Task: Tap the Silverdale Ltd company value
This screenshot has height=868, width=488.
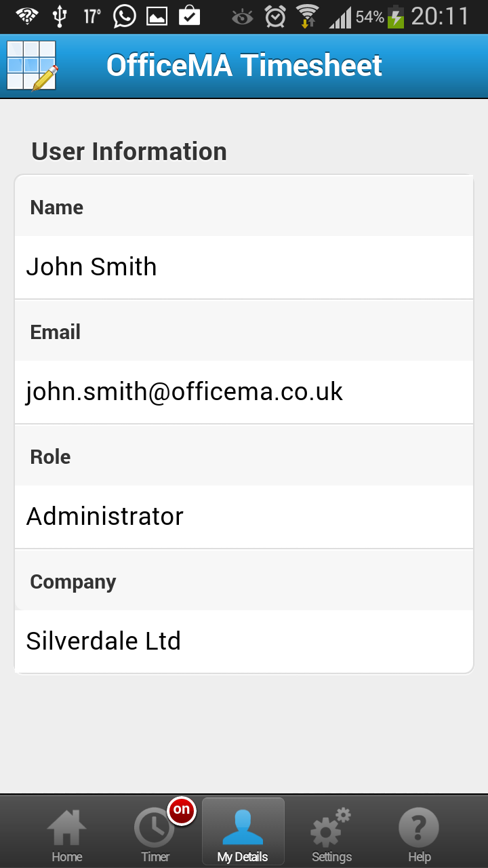Action: click(244, 642)
